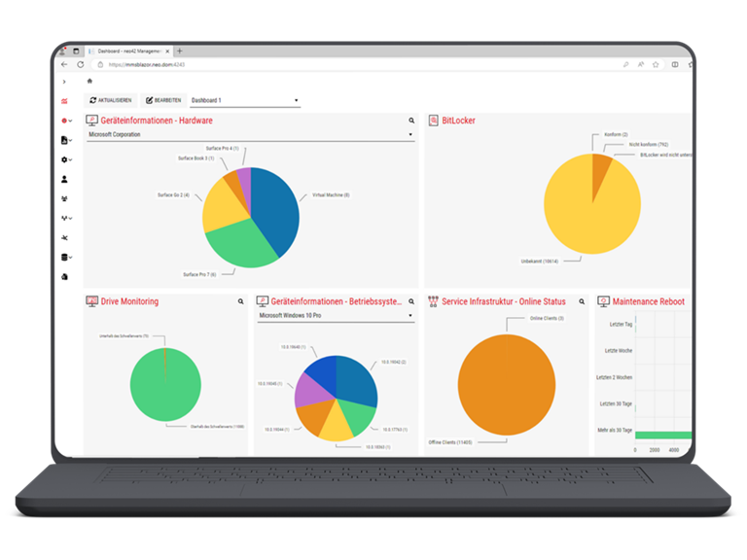This screenshot has width=747, height=560.
Task: Click the green Drive Monitoring pie
Action: click(165, 385)
